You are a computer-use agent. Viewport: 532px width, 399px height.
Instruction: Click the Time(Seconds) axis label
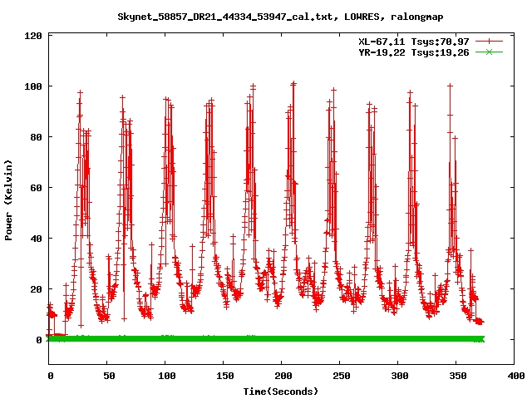281,392
